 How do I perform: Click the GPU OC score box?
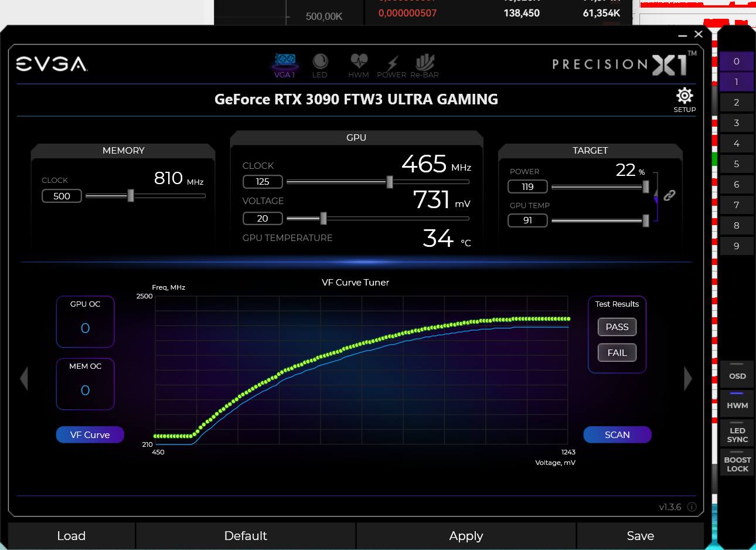85,322
